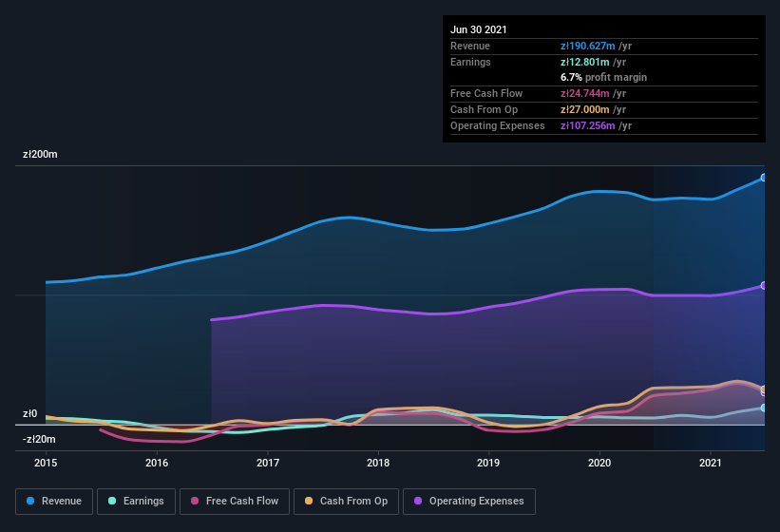Screen dimensions: 780x532
Task: Click the 2017 x-axis label
Action: [x=268, y=463]
